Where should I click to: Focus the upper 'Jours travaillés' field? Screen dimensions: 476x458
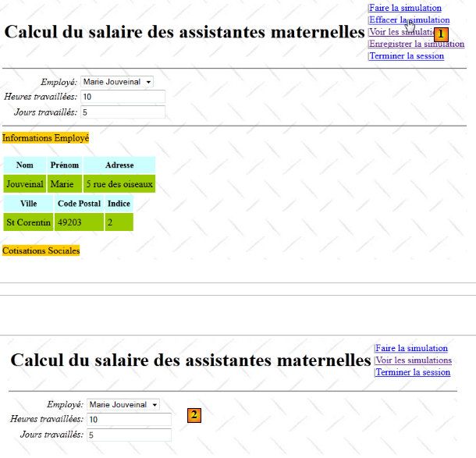(x=123, y=112)
